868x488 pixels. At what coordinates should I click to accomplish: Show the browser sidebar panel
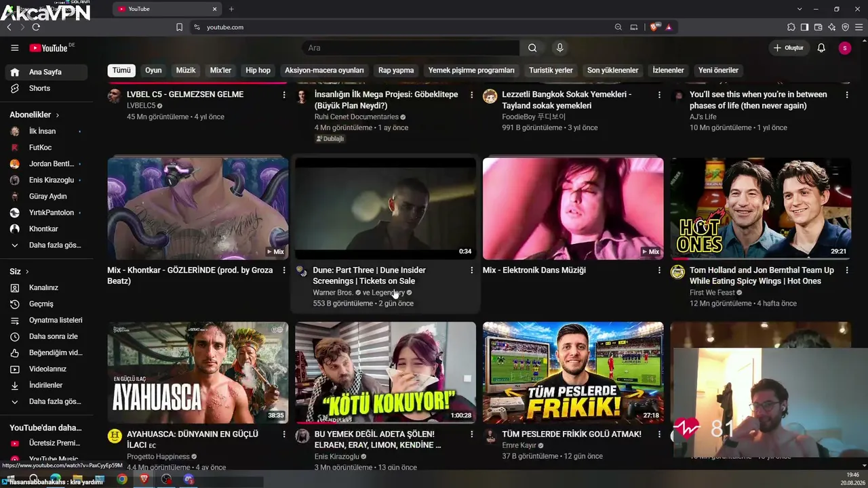pyautogui.click(x=804, y=27)
